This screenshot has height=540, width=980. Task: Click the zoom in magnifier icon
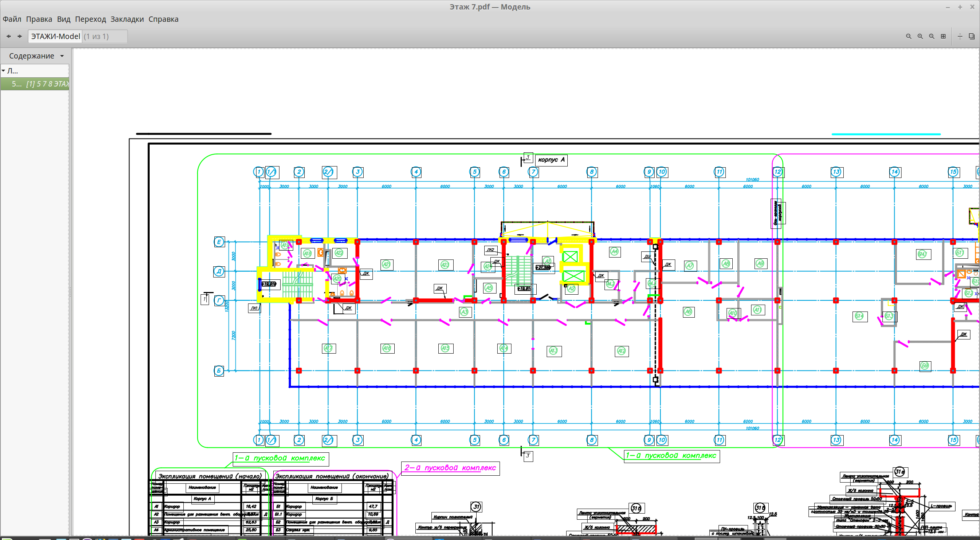coord(920,36)
